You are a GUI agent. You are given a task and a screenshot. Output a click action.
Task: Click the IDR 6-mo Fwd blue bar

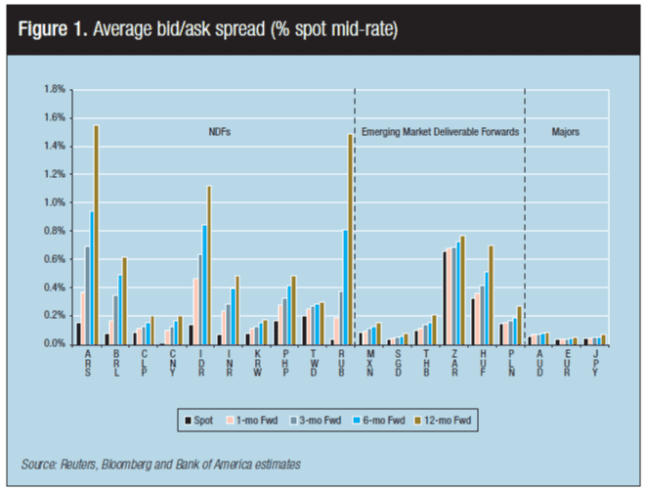pyautogui.click(x=204, y=285)
